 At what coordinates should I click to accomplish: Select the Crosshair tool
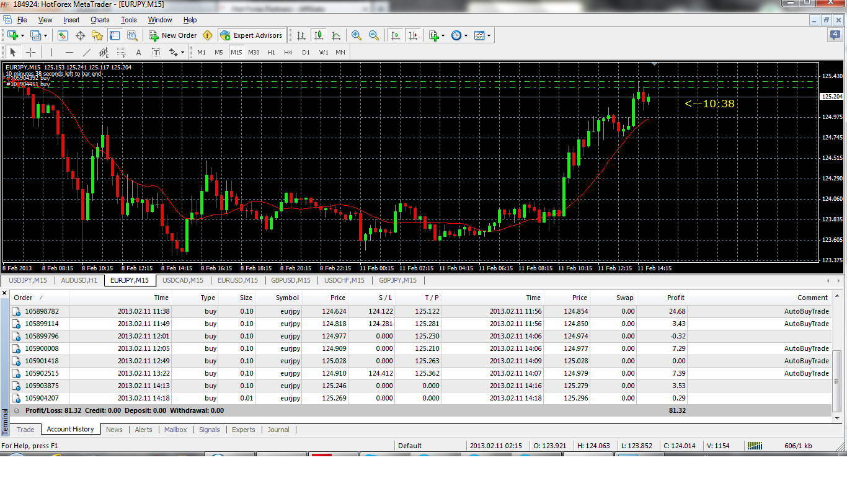(30, 52)
